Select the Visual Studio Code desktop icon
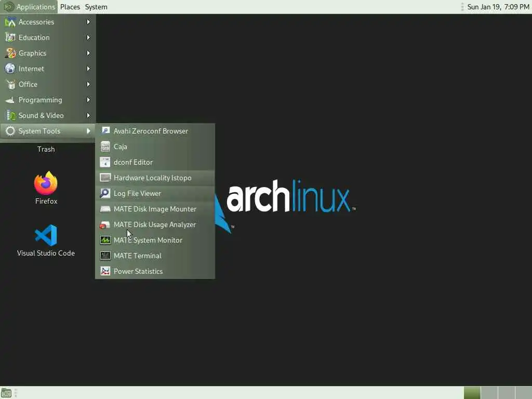 [x=46, y=235]
